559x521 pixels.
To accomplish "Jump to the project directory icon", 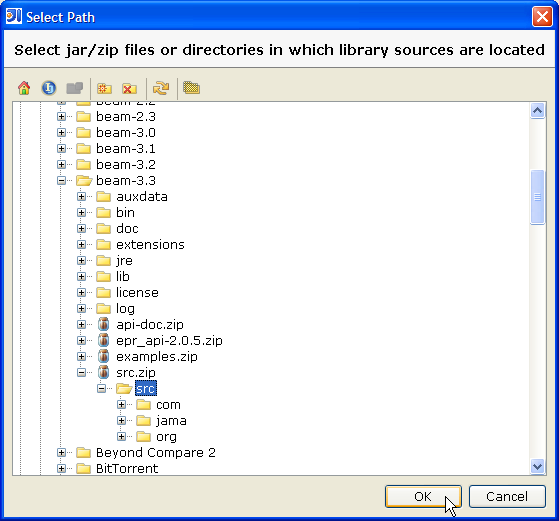I will click(x=49, y=88).
